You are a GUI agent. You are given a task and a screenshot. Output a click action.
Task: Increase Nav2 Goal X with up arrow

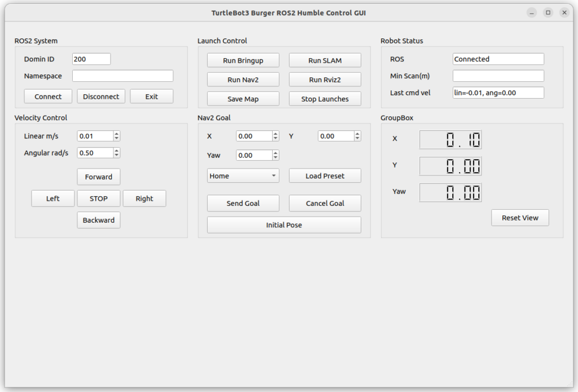click(275, 133)
